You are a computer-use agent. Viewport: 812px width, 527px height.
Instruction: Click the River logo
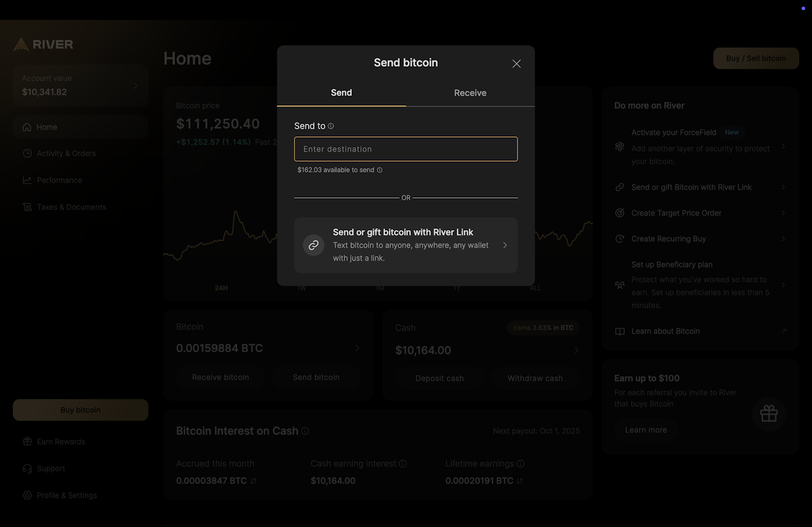[x=43, y=44]
